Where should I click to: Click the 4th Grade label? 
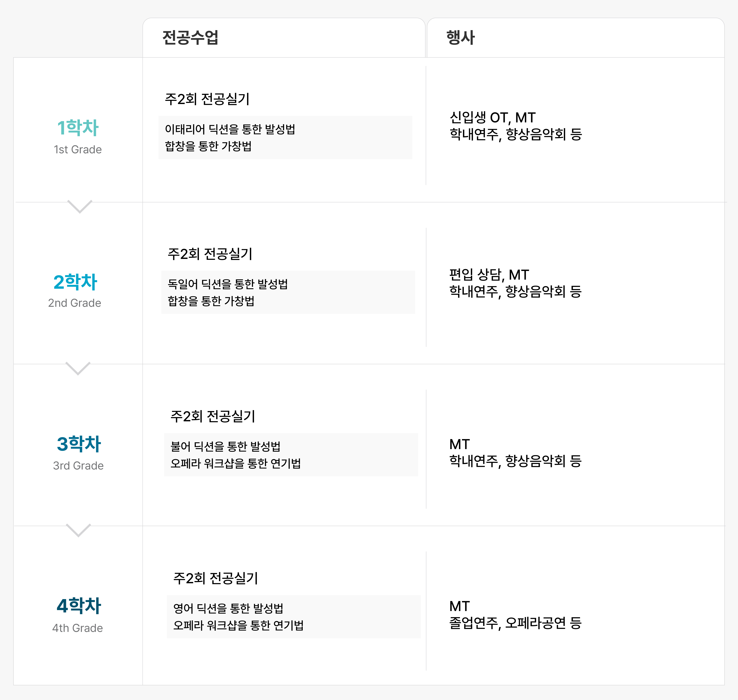(x=78, y=628)
